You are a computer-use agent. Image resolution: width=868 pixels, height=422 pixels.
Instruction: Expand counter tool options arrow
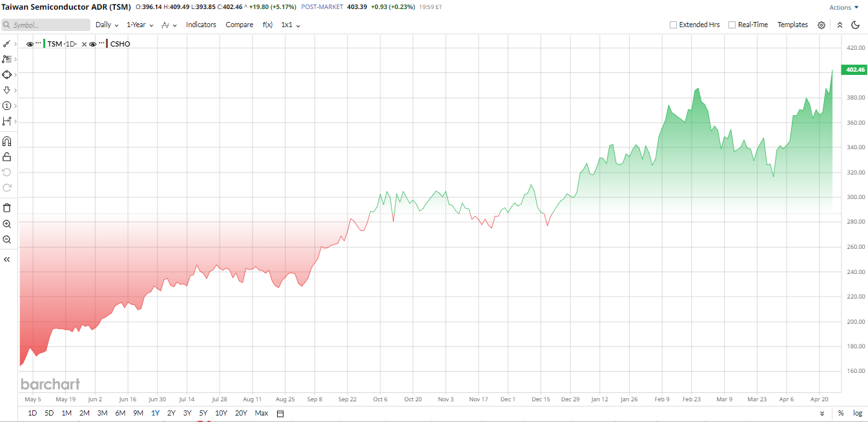pos(15,105)
